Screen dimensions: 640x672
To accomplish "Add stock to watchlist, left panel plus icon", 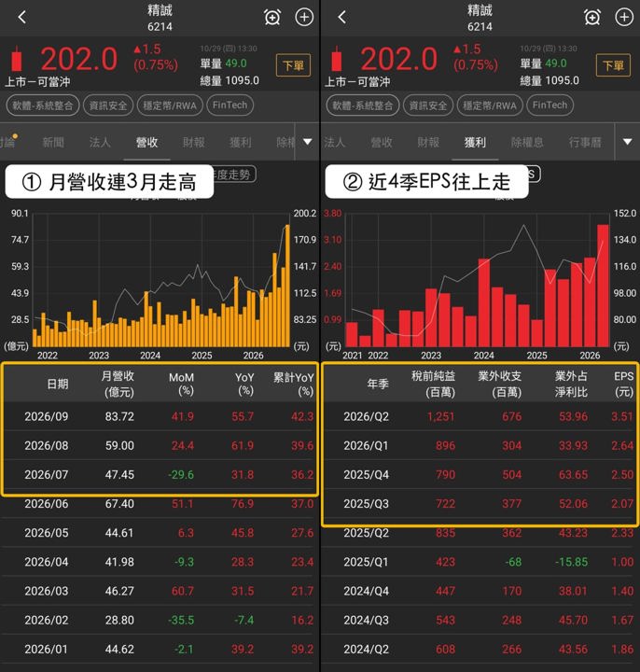I will point(304,17).
